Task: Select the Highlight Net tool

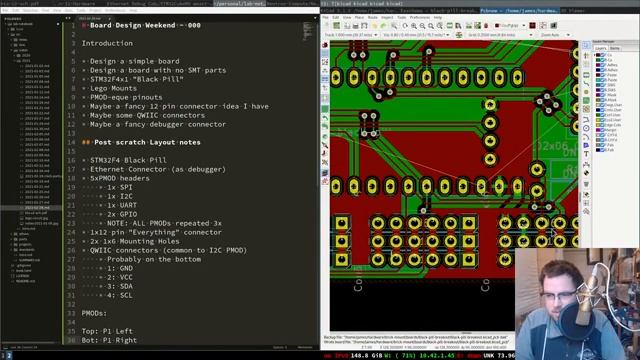Action: [586, 55]
